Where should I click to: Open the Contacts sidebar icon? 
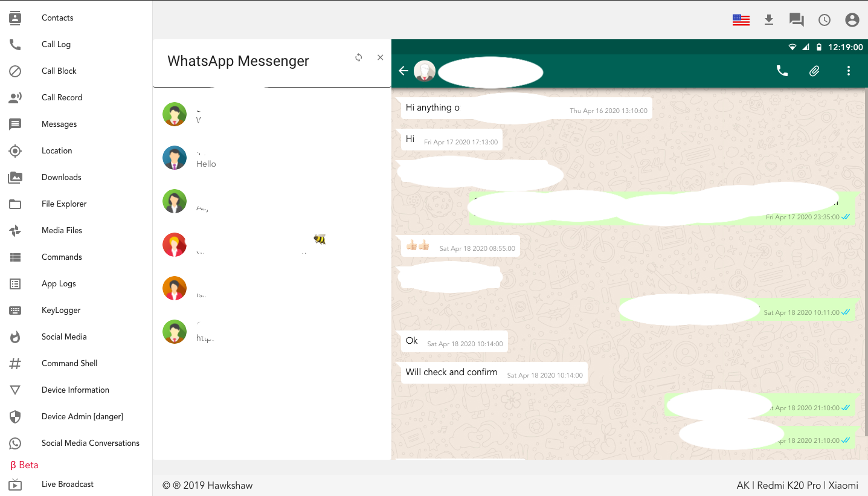(15, 18)
